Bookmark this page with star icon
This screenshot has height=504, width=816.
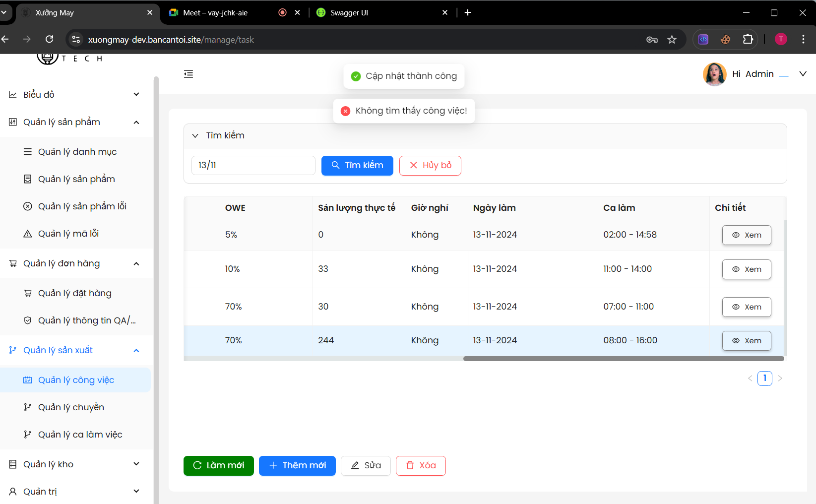pyautogui.click(x=672, y=40)
